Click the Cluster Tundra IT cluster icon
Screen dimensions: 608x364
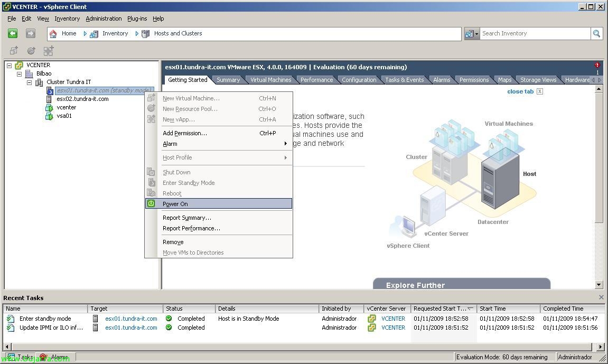pos(39,82)
